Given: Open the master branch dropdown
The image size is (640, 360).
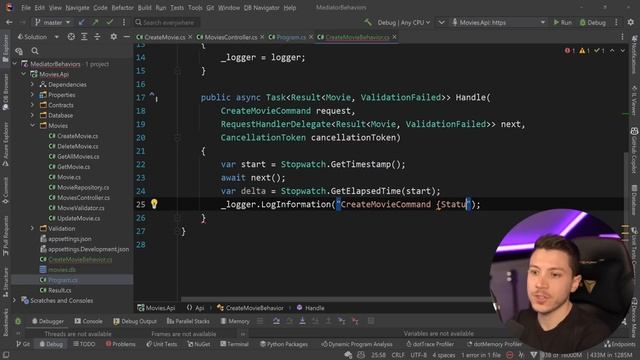Looking at the screenshot, I should point(53,22).
